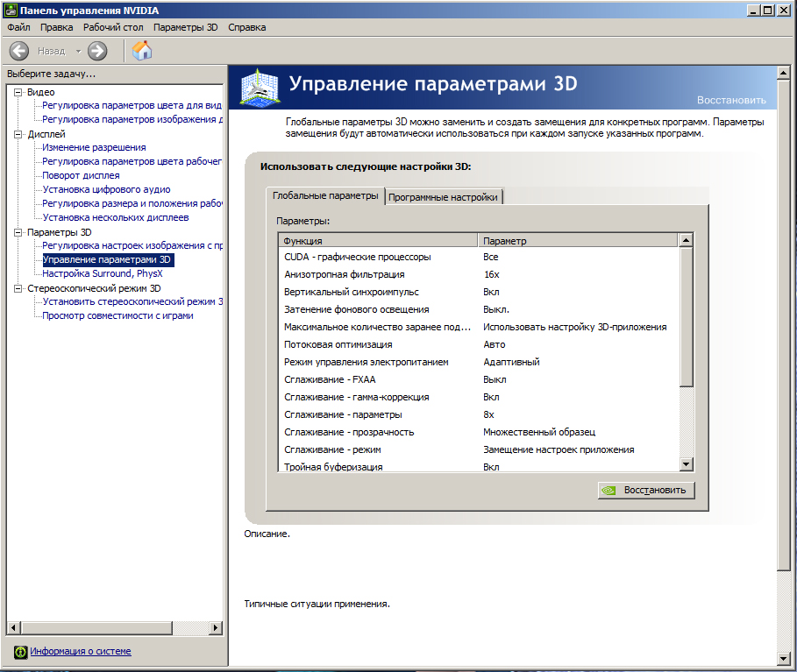Open Регулировка настроек изображения с просмотром
The height and width of the screenshot is (672, 797).
pyautogui.click(x=132, y=245)
